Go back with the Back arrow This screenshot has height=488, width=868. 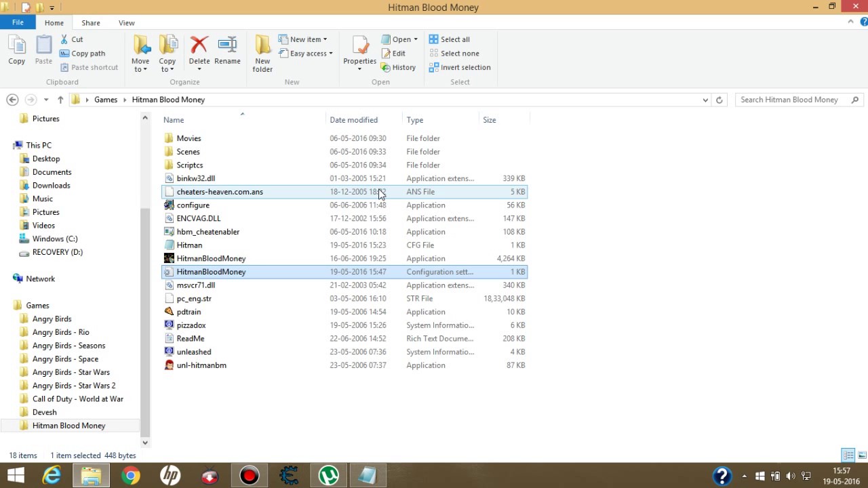tap(12, 100)
